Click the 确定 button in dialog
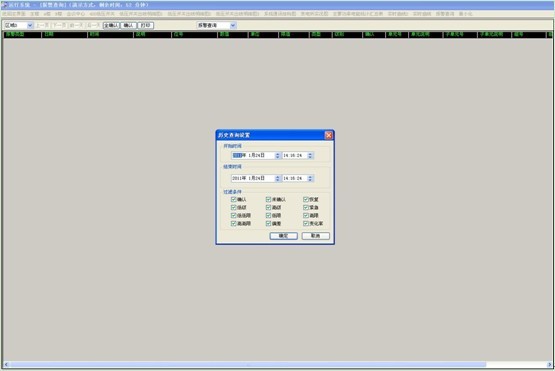 [284, 236]
